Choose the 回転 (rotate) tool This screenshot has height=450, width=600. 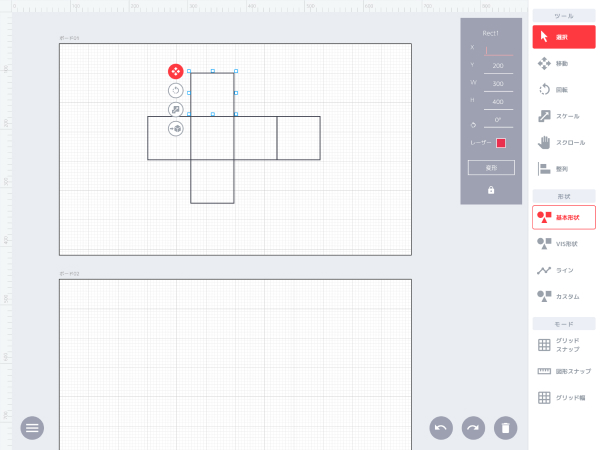(563, 89)
